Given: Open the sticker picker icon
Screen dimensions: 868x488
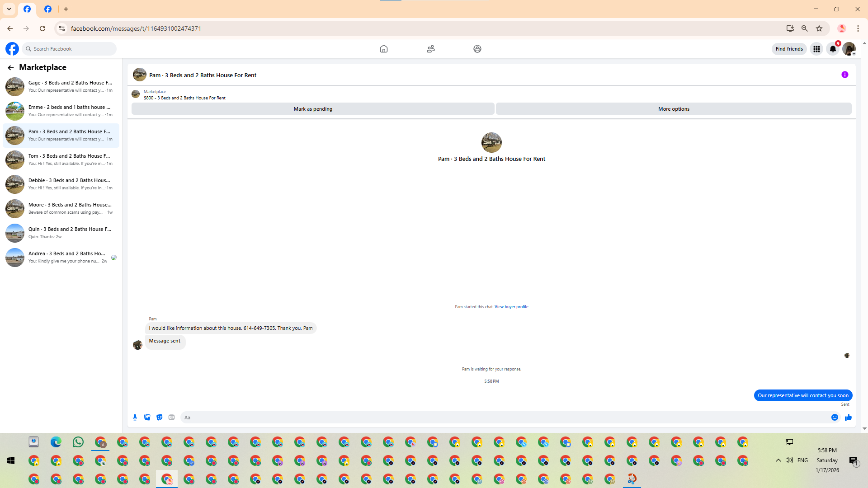Looking at the screenshot, I should pyautogui.click(x=160, y=418).
